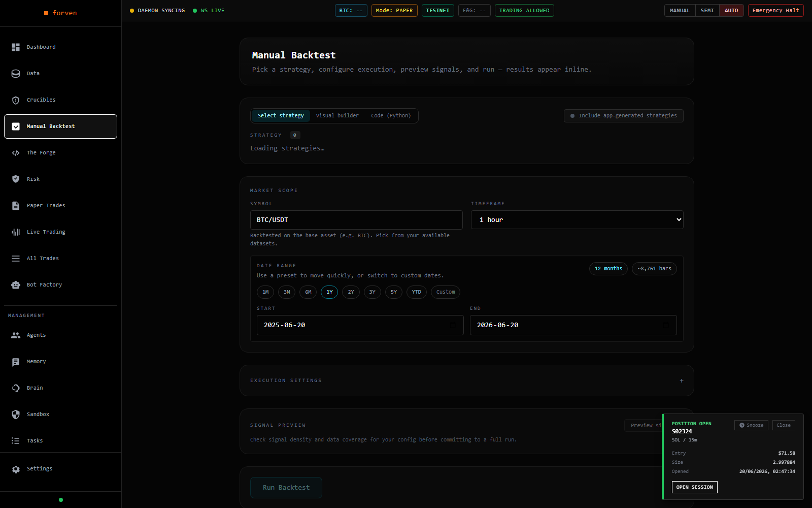Expand Execution Settings with plus
Image resolution: width=812 pixels, height=508 pixels.
(x=682, y=380)
